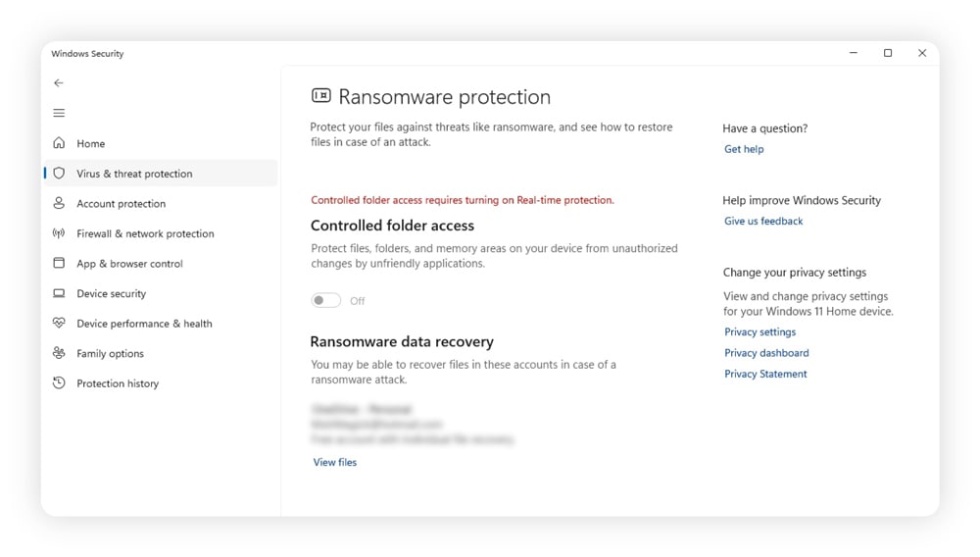Click the 'Have a question?' heading
Image resolution: width=980 pixels, height=557 pixels.
(765, 128)
